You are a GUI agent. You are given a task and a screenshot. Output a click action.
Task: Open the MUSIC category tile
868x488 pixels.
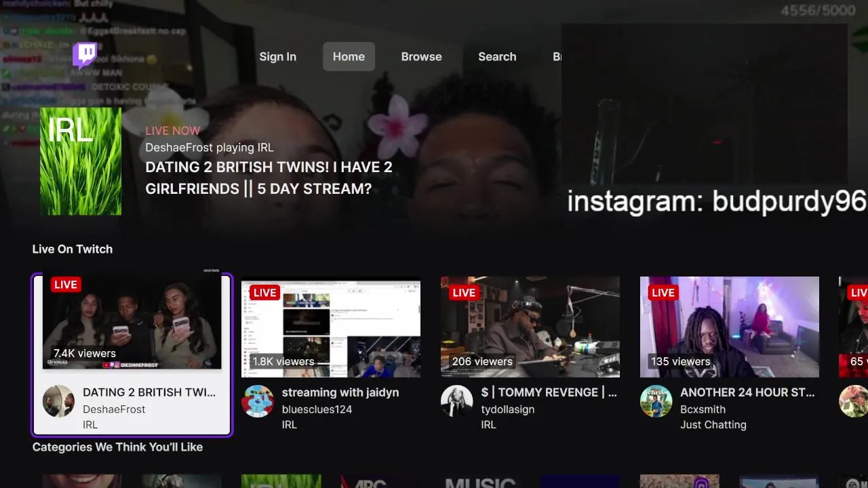click(481, 481)
